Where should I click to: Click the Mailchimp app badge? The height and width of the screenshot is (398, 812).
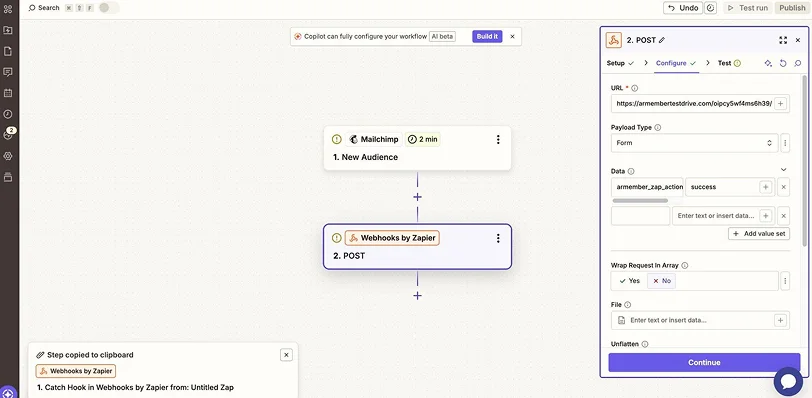[x=374, y=139]
